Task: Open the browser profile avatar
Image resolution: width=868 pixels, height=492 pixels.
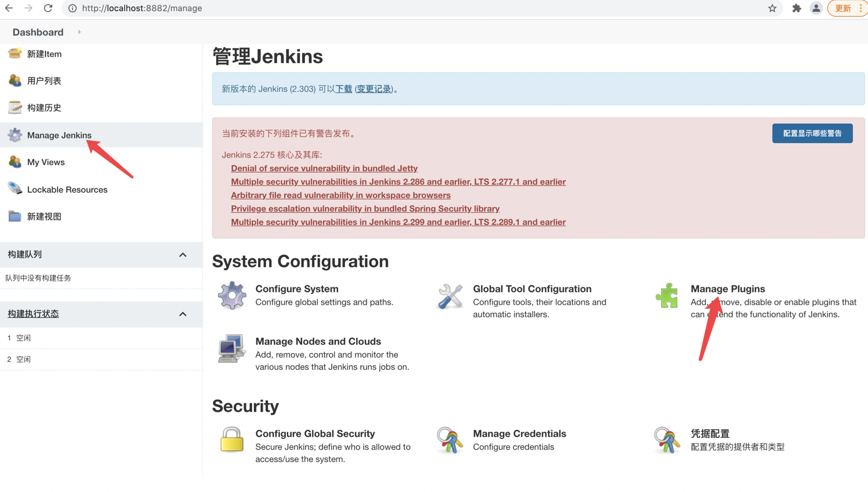Action: [816, 8]
